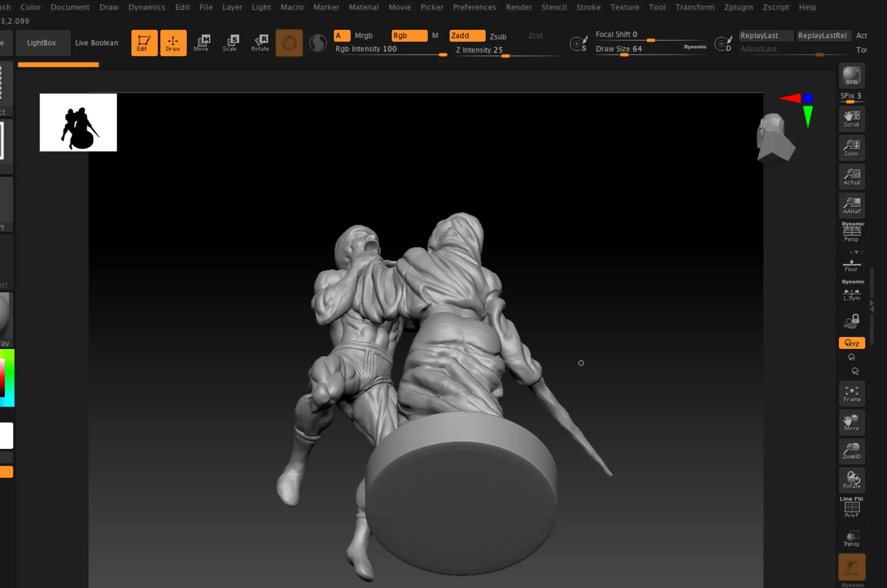This screenshot has height=588, width=887.
Task: Click the LightBox button
Action: (42, 43)
